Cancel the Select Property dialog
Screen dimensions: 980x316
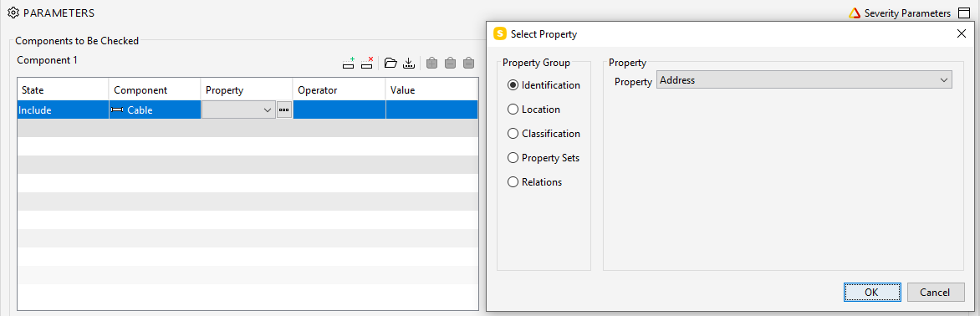tap(935, 293)
